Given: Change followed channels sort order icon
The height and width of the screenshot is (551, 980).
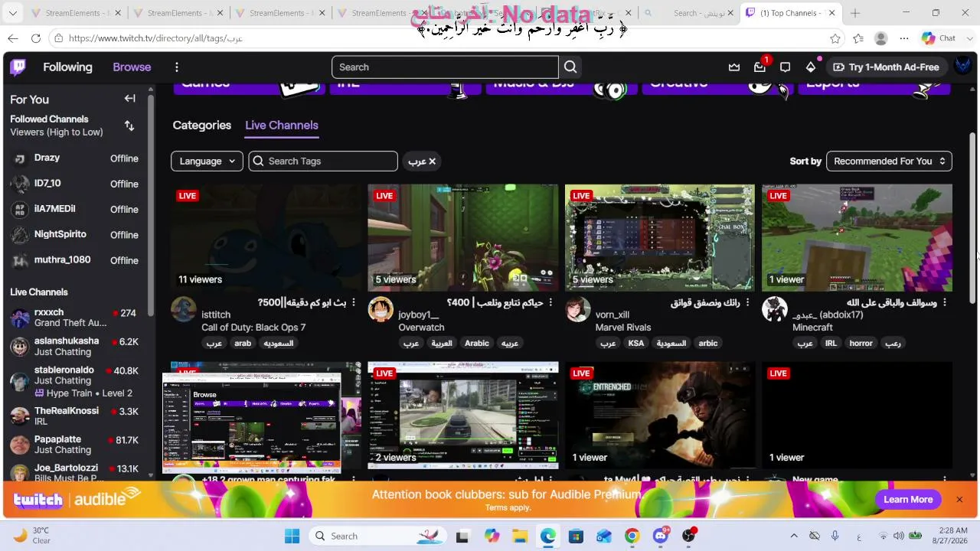Looking at the screenshot, I should (x=129, y=126).
